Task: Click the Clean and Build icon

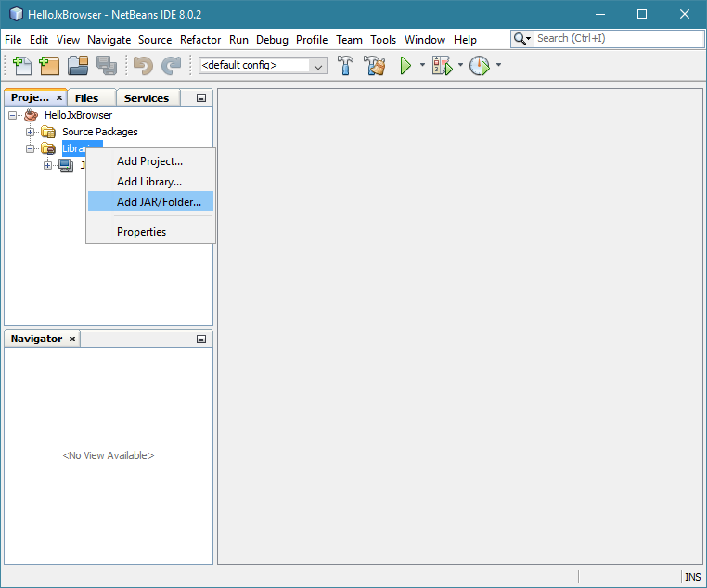Action: (x=374, y=65)
